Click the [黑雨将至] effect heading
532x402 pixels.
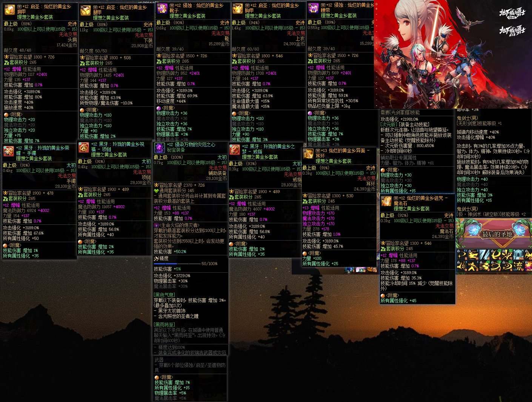(164, 325)
